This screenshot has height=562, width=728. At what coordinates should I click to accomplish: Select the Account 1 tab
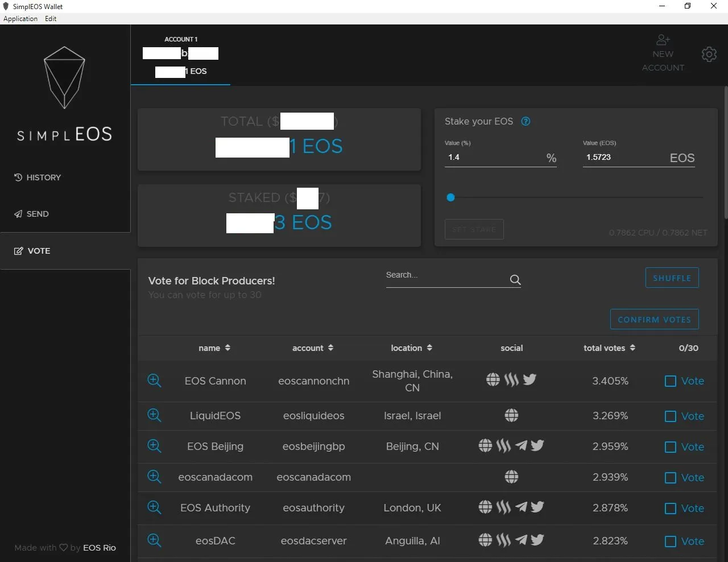pos(180,55)
